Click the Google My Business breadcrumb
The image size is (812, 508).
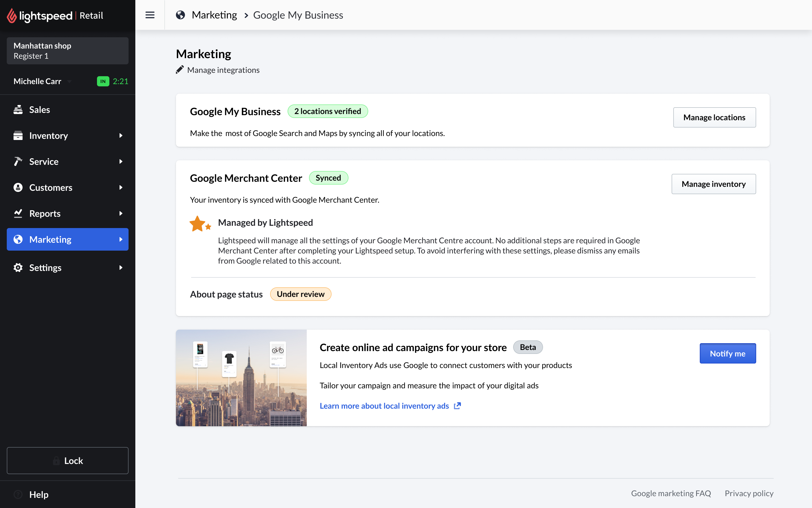tap(298, 15)
